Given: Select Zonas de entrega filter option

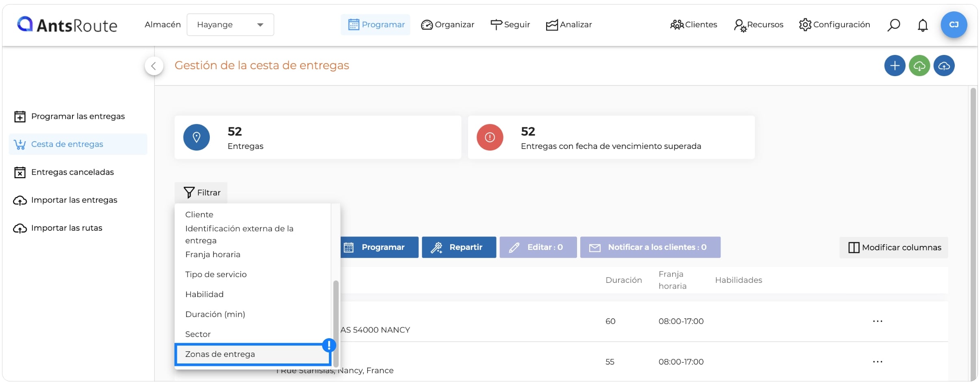Looking at the screenshot, I should [x=253, y=354].
